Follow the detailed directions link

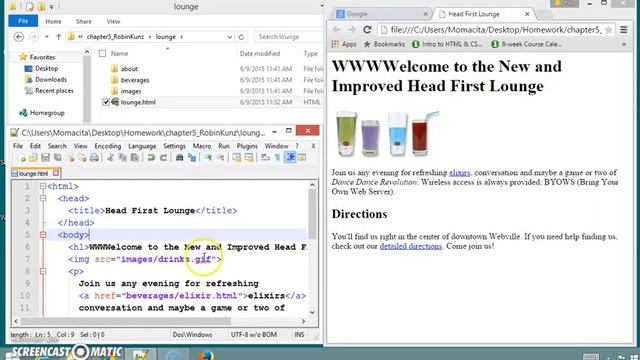411,246
